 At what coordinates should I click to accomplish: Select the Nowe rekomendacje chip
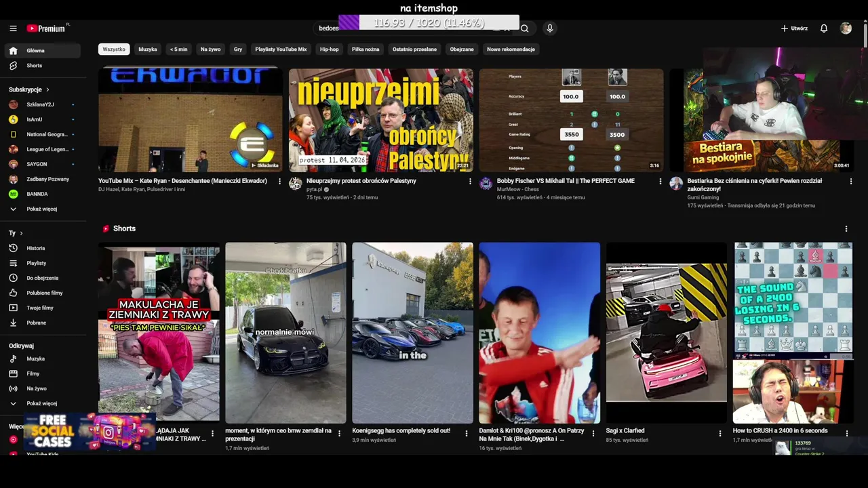(x=511, y=49)
